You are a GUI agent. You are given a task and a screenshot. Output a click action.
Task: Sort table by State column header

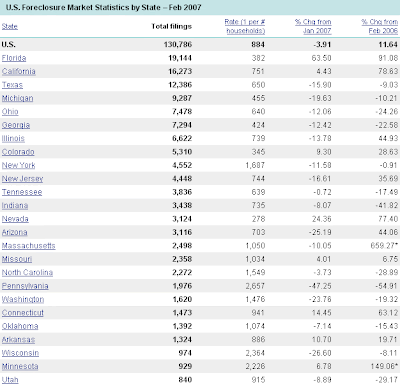click(10, 26)
